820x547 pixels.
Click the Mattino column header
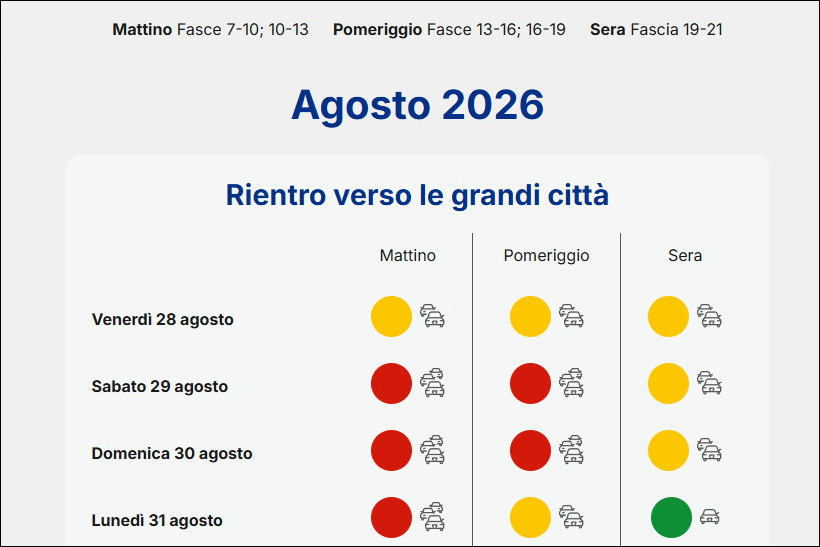[407, 255]
